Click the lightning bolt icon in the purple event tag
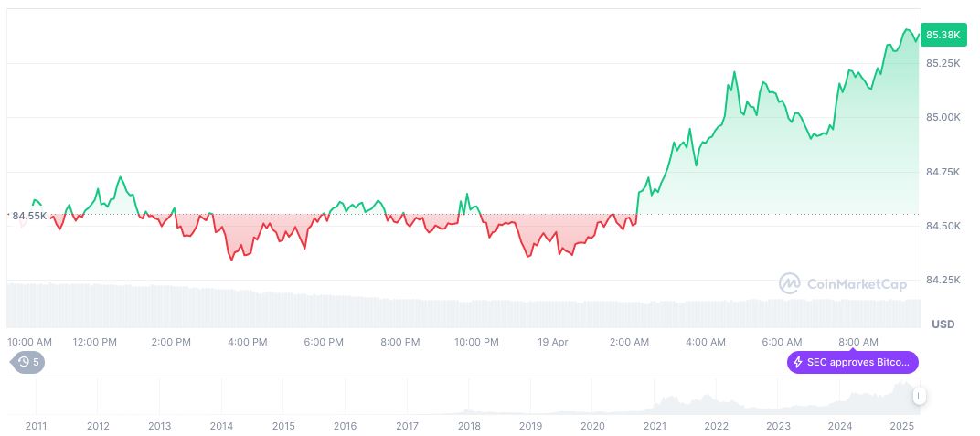 pyautogui.click(x=798, y=363)
